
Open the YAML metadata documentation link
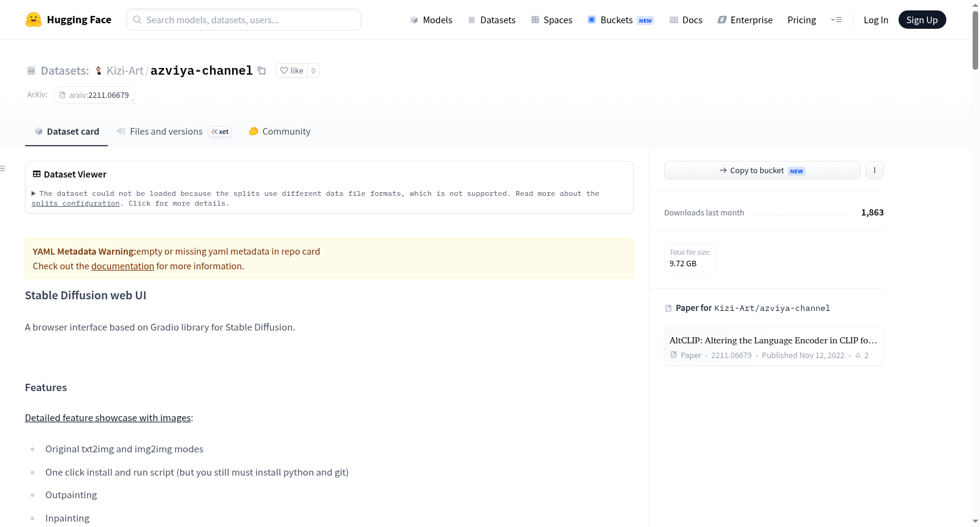123,266
